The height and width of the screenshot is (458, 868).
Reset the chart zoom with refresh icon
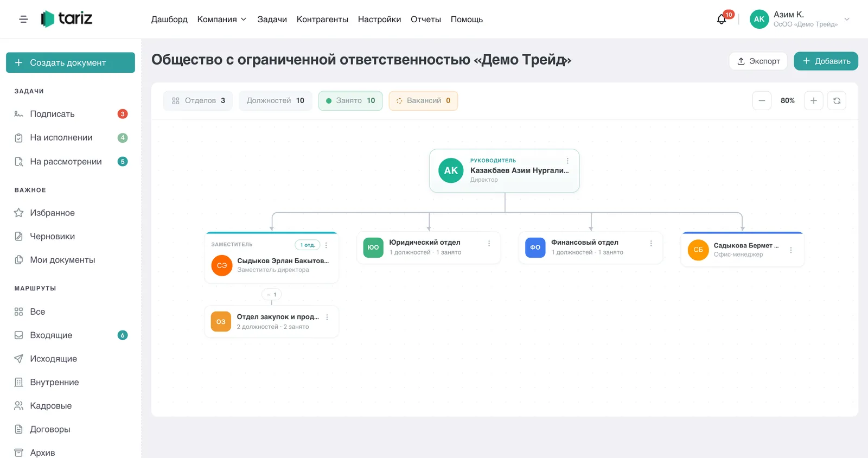tap(837, 100)
